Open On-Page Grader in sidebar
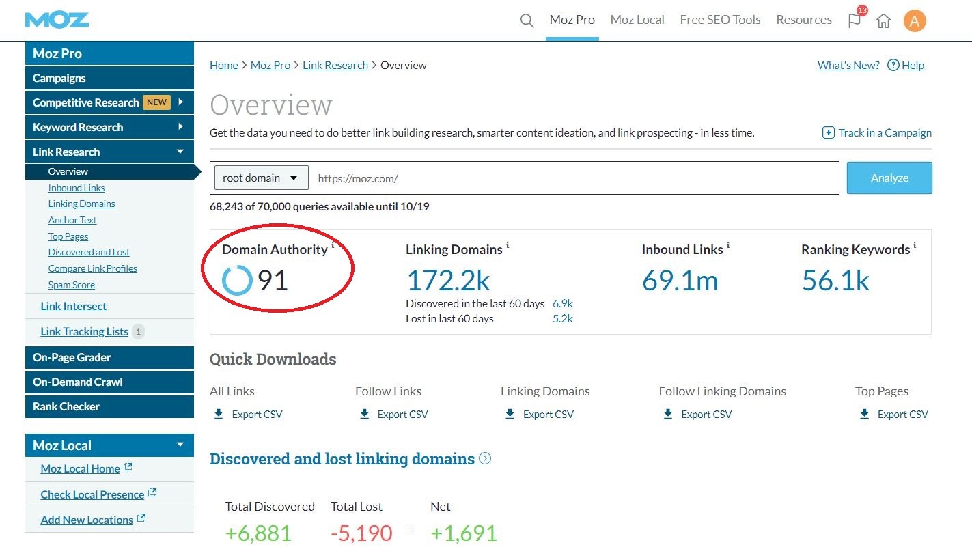 109,357
